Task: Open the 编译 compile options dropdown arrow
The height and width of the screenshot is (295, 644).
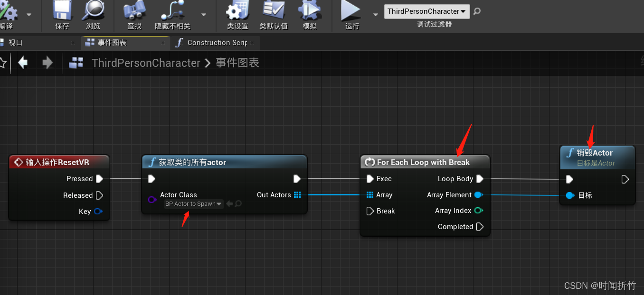Action: click(29, 15)
